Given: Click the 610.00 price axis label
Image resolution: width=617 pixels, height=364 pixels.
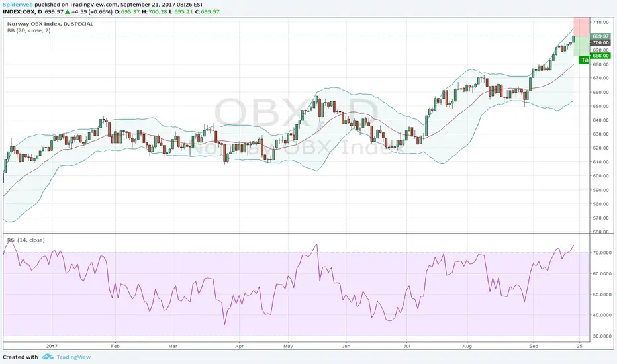Looking at the screenshot, I should pyautogui.click(x=601, y=161).
